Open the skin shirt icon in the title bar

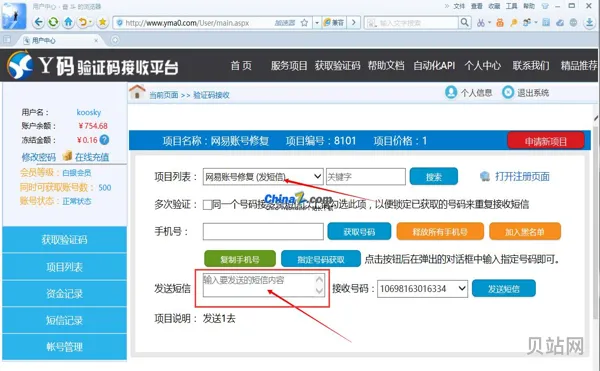point(545,6)
